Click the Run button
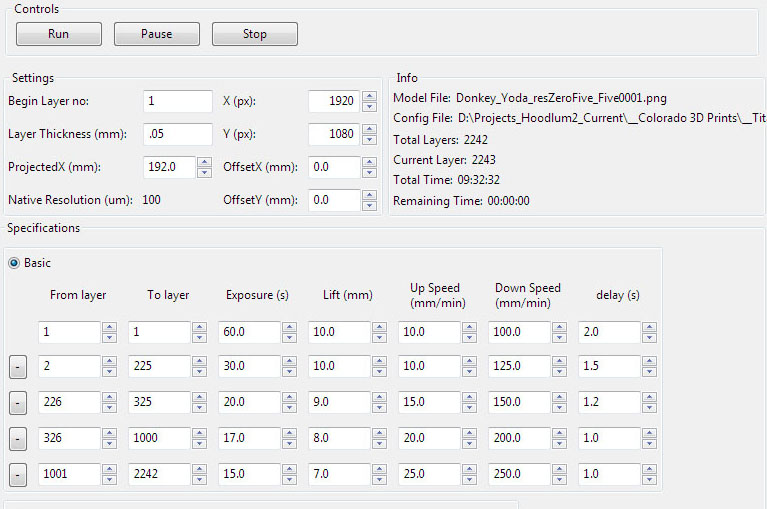Screen dimensions: 767x509 point(58,34)
